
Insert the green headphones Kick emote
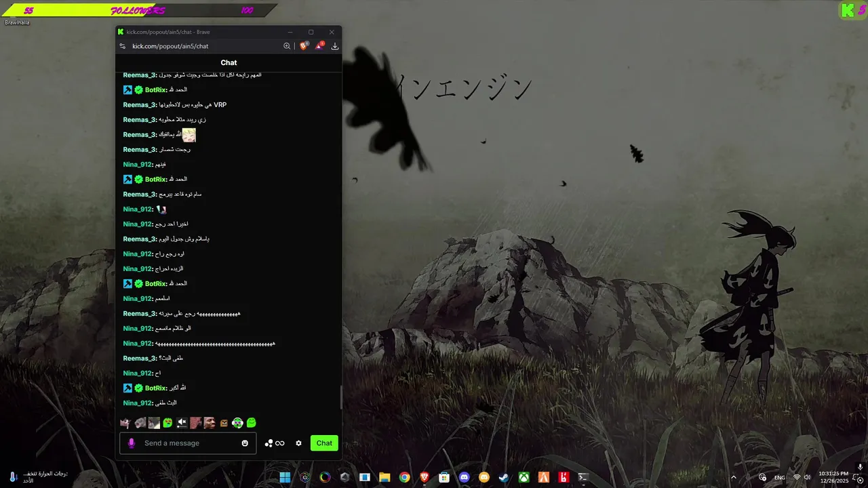[237, 423]
